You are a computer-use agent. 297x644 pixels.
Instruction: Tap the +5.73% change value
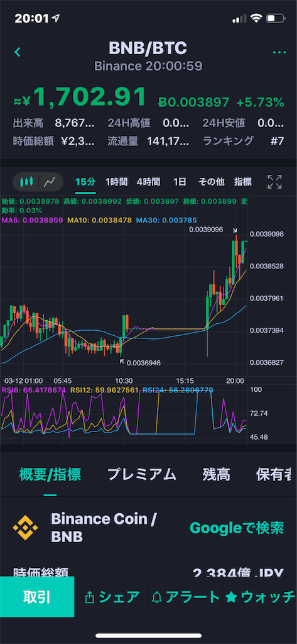[x=261, y=103]
